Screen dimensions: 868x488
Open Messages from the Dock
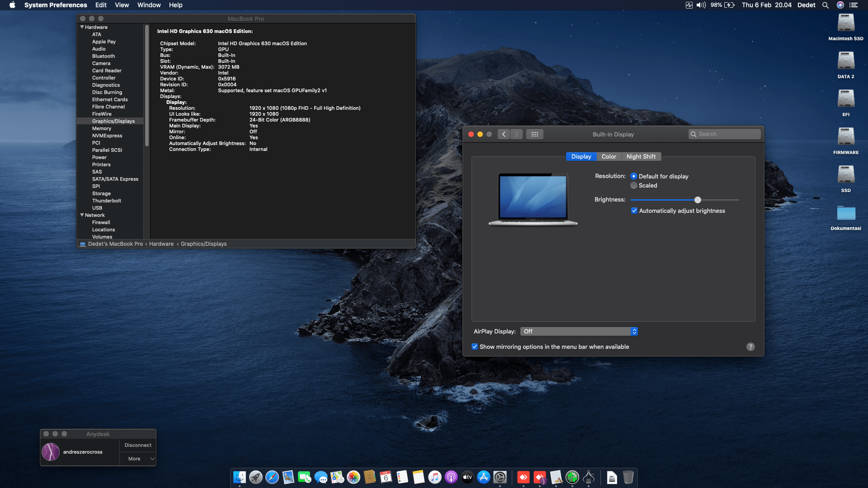pyautogui.click(x=321, y=477)
